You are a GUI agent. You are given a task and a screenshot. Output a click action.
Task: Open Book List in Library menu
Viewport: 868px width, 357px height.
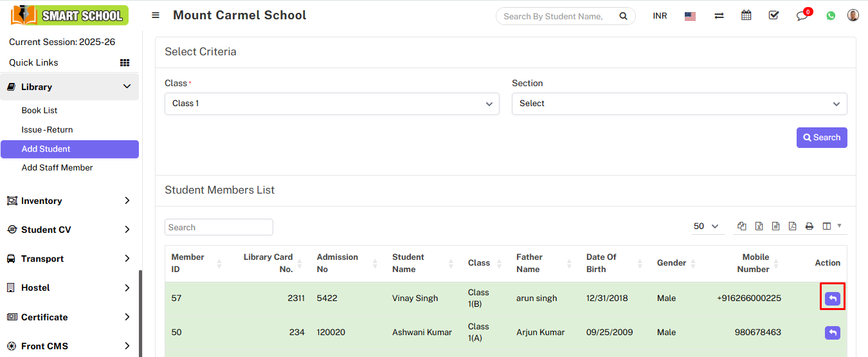click(x=39, y=111)
